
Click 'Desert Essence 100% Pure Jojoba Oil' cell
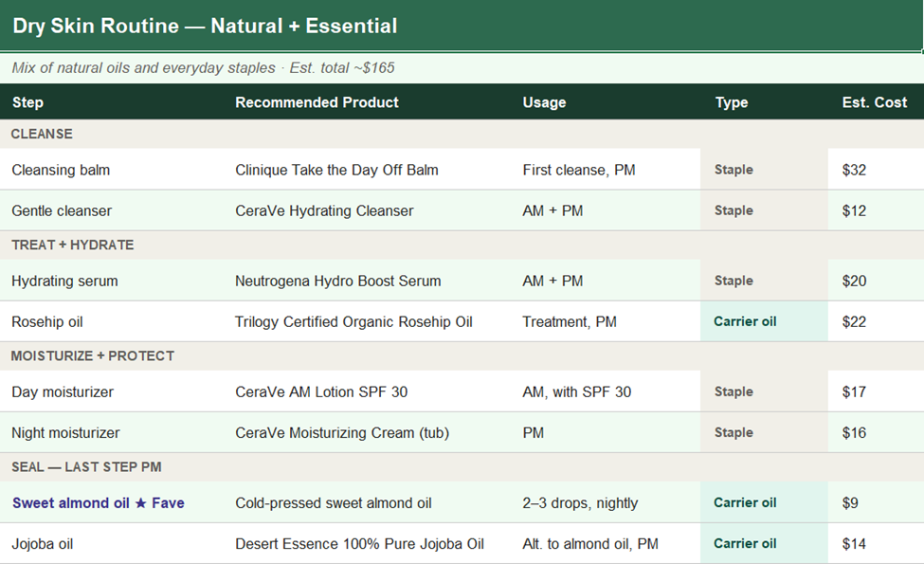pyautogui.click(x=359, y=544)
